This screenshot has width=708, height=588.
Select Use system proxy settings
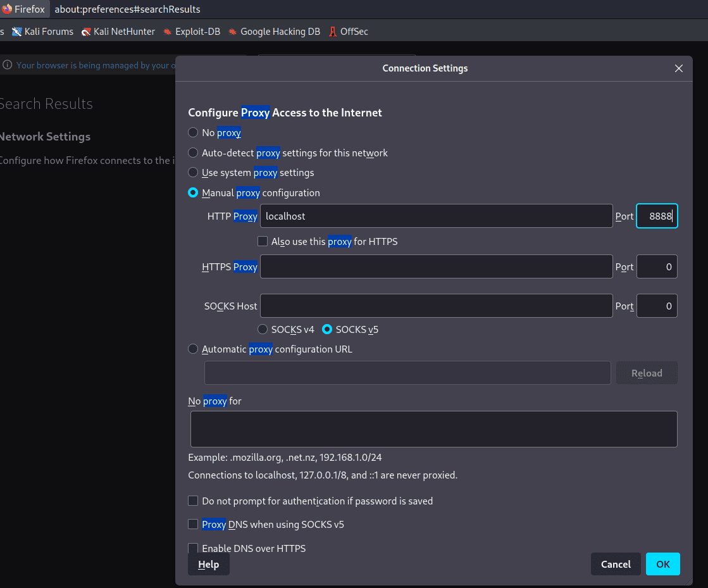point(193,173)
